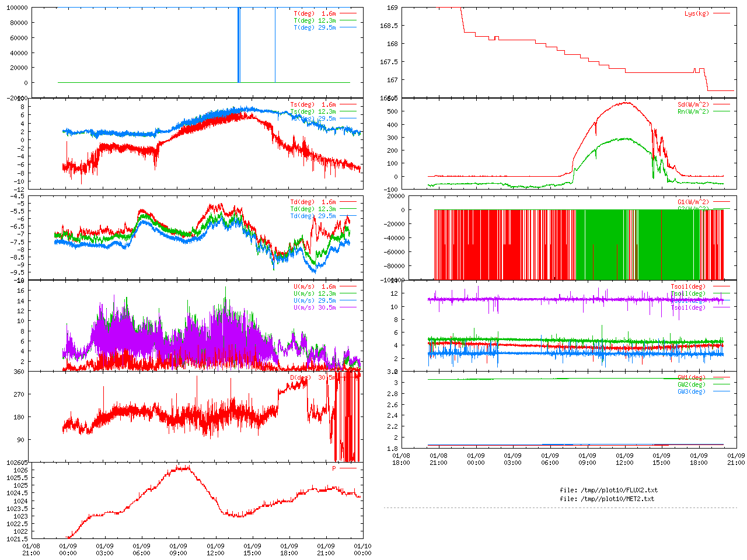747x560 pixels.
Task: Select the 'GW1(deg)' legend entry
Action: [692, 377]
